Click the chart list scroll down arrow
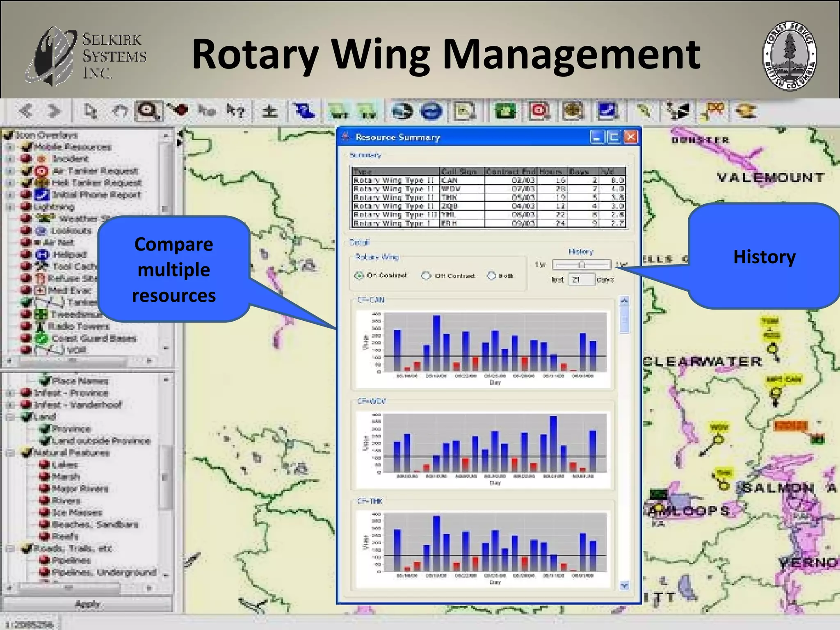Viewport: 840px width, 630px height. [x=624, y=585]
